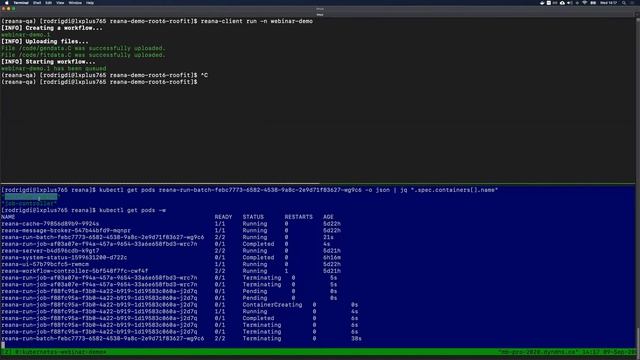This screenshot has height=360, width=640.
Task: Click the 'webinar-demo.1 has been queued' line
Action: pos(53,69)
